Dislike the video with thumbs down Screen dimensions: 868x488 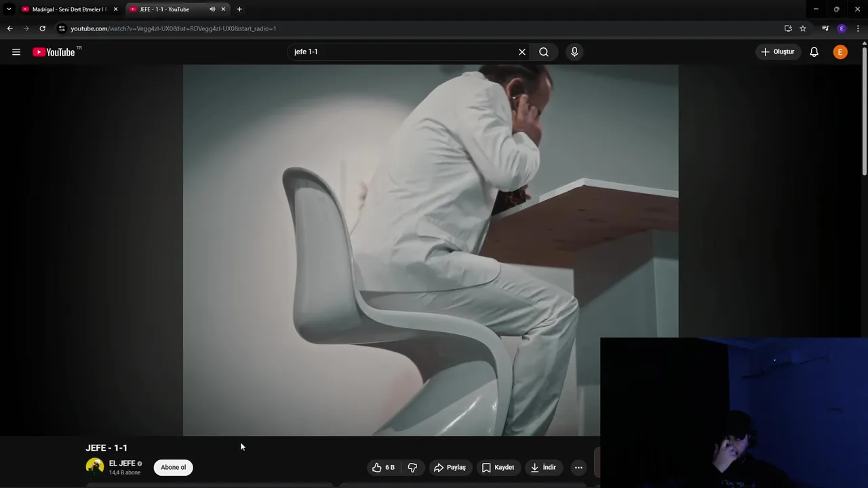point(412,467)
